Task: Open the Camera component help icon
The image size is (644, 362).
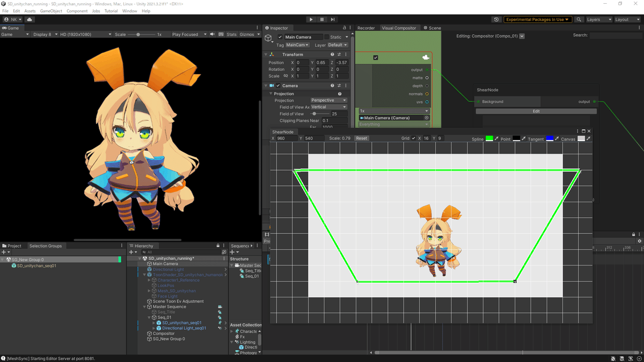Action: 332,86
